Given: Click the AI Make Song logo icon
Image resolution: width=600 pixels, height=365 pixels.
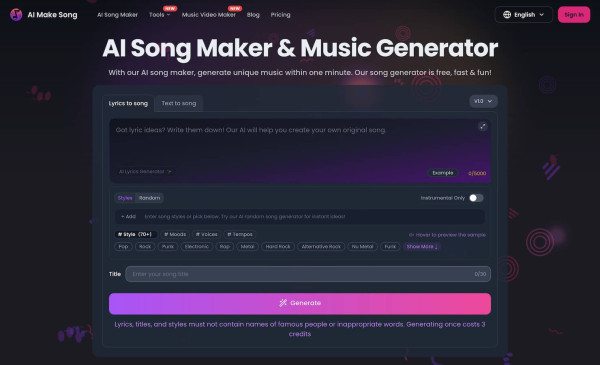Looking at the screenshot, I should (x=16, y=15).
